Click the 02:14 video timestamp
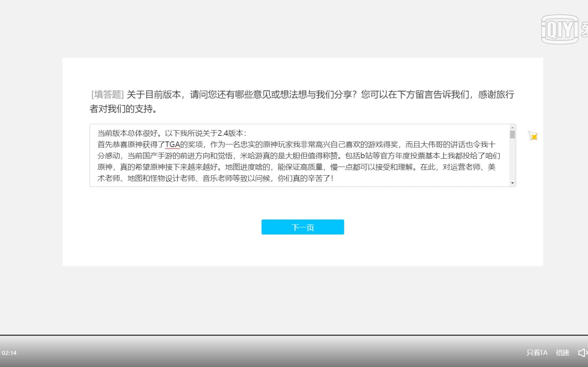588x367 pixels. [x=9, y=353]
